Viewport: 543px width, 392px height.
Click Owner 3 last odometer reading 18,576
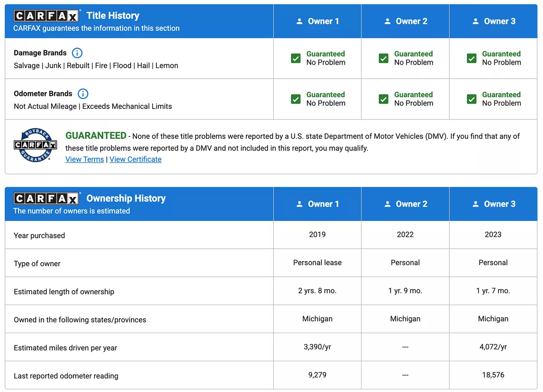[x=493, y=375]
